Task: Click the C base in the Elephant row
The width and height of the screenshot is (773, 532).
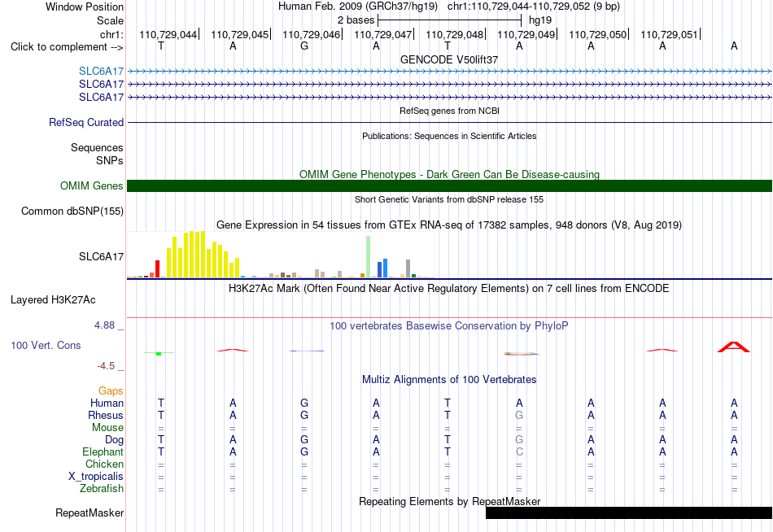Action: coord(519,452)
